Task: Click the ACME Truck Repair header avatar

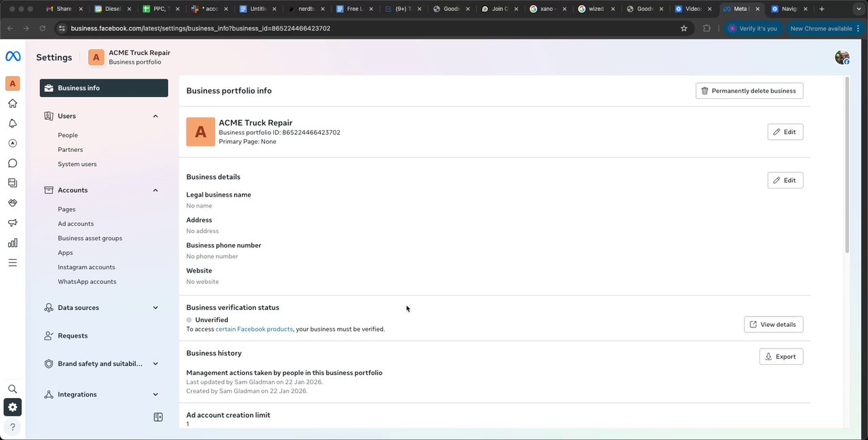Action: 96,58
